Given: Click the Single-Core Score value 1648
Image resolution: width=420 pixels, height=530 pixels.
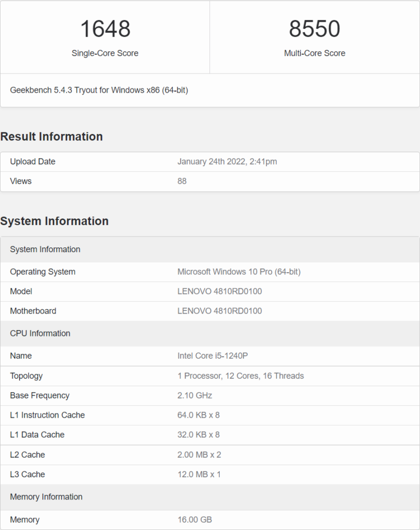Looking at the screenshot, I should [x=105, y=28].
